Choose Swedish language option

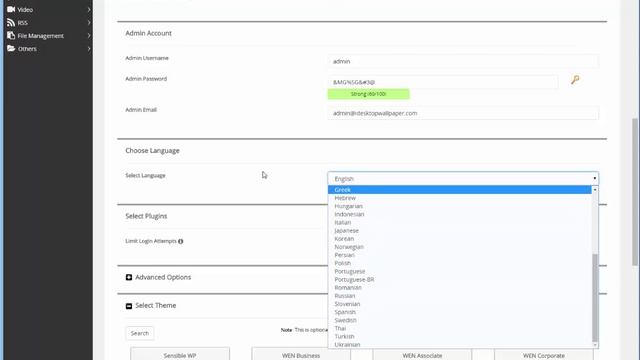coord(460,320)
